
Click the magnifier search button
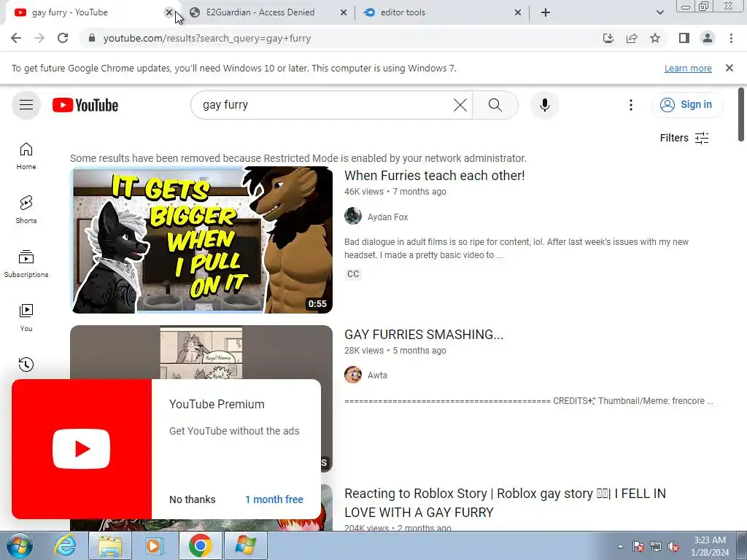tap(495, 105)
